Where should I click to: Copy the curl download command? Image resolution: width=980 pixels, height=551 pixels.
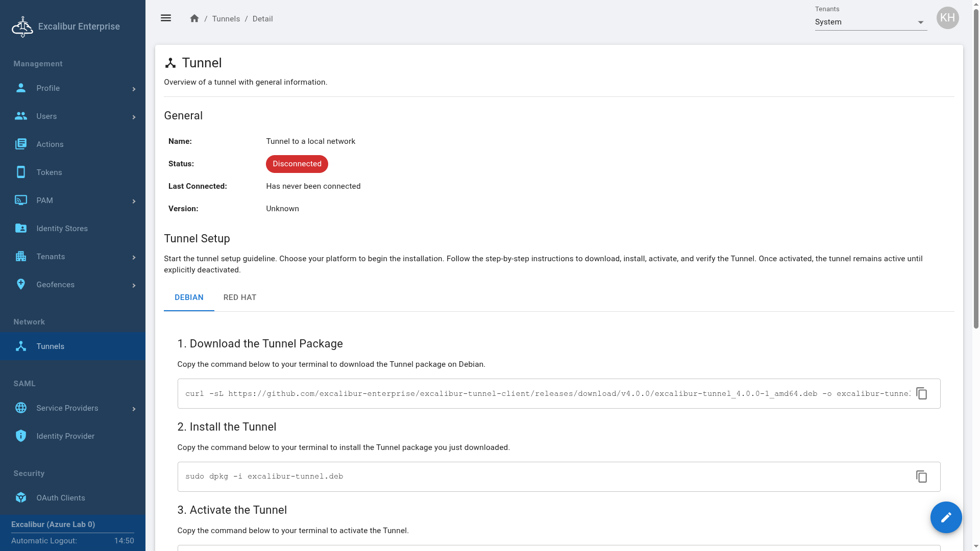921,393
